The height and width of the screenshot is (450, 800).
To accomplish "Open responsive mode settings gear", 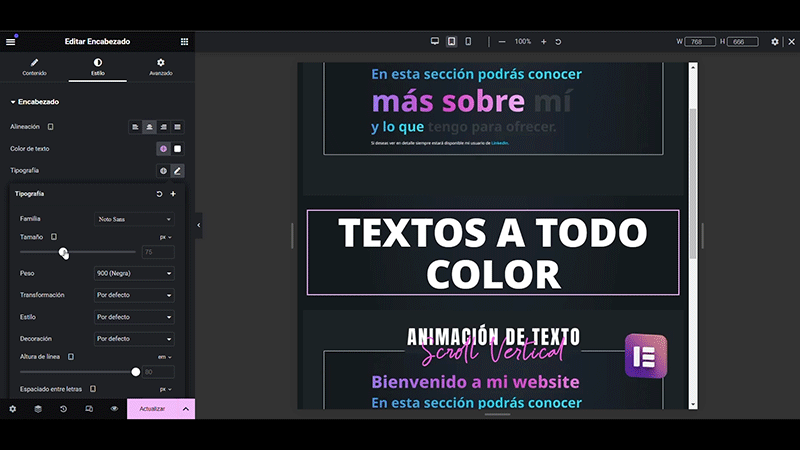I will tap(774, 41).
